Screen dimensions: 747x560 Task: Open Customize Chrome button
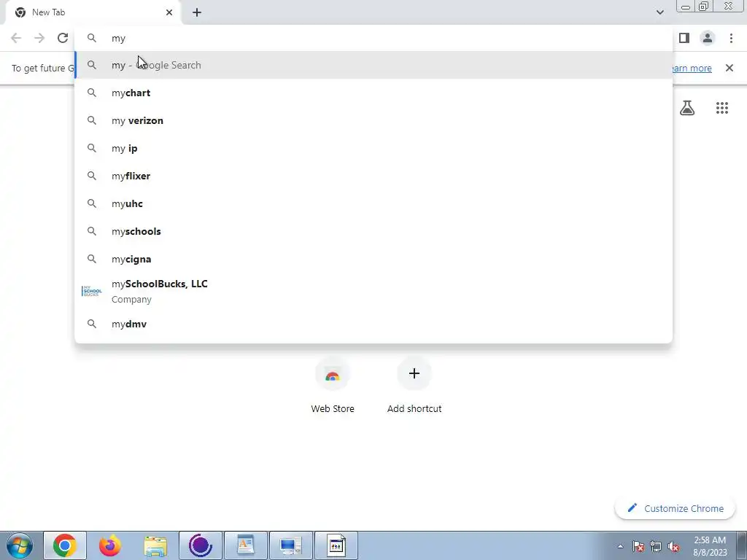point(676,508)
